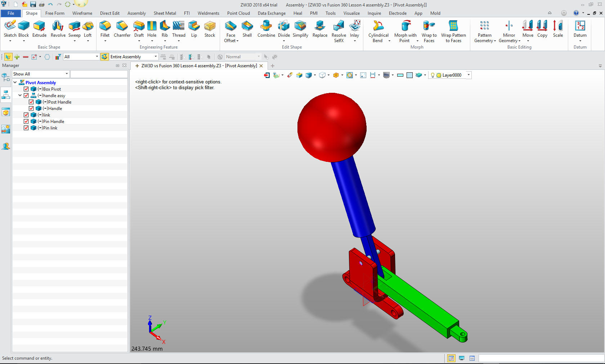Click the Manager search input field
This screenshot has height=364, width=605.
click(99, 74)
